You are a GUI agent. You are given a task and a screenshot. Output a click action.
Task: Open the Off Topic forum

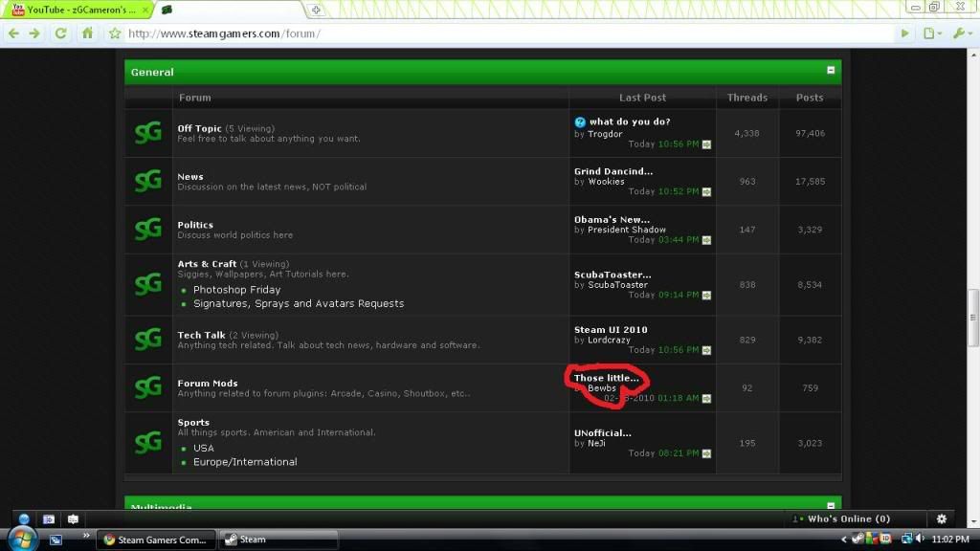[199, 128]
